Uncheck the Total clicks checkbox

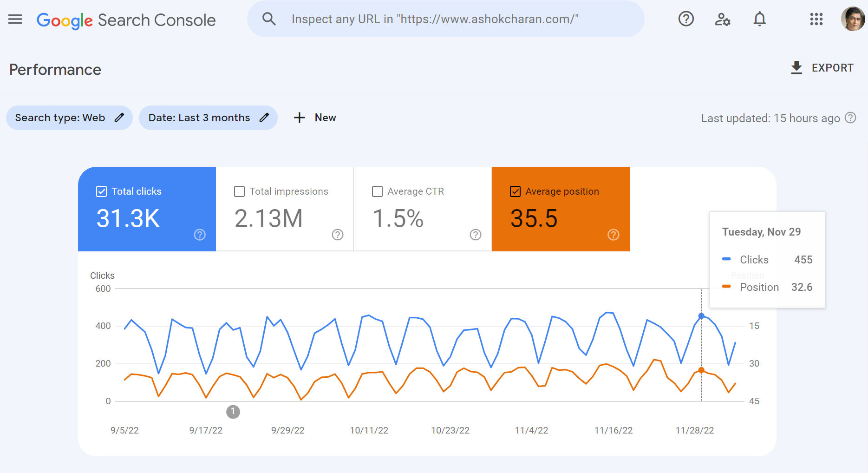(101, 191)
